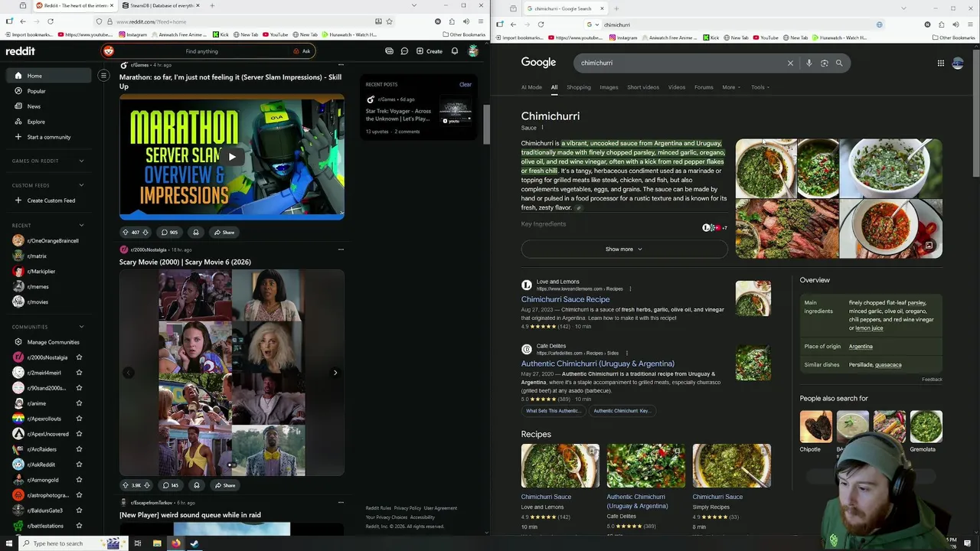This screenshot has height=551, width=980.
Task: Open News in Reddit sidebar
Action: point(48,106)
